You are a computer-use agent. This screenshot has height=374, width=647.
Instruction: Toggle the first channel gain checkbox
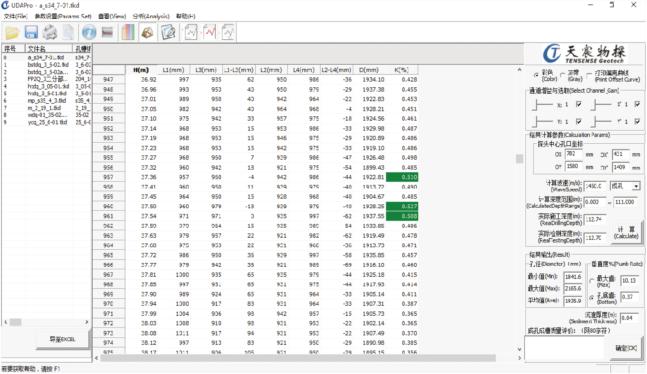579,104
